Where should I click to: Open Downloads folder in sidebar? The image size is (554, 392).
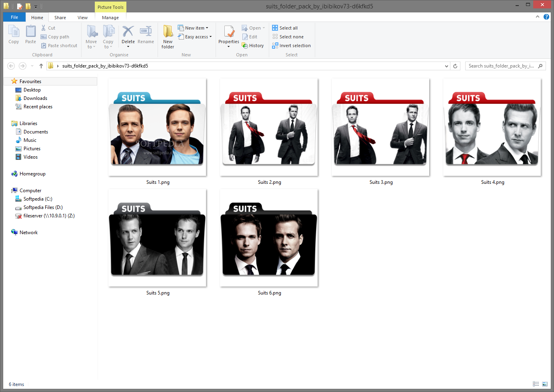(35, 98)
